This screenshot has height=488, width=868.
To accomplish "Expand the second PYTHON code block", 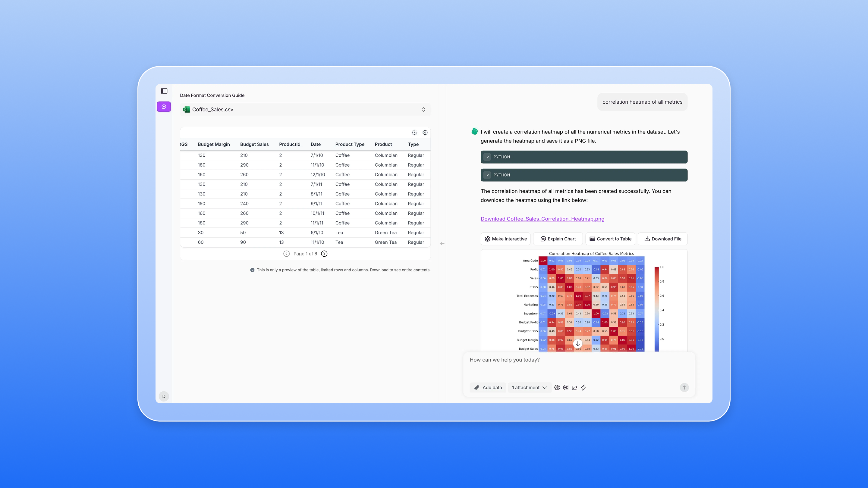I will [x=487, y=175].
